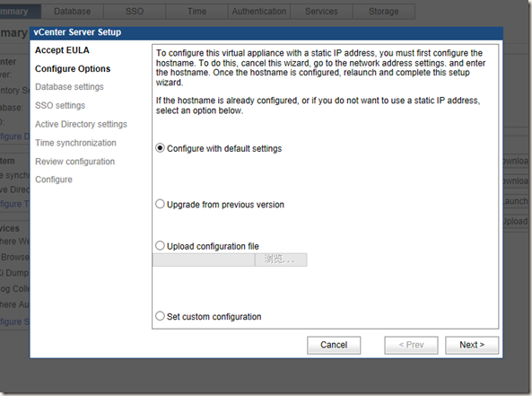532x396 pixels.
Task: Open the Database tab
Action: point(73,11)
